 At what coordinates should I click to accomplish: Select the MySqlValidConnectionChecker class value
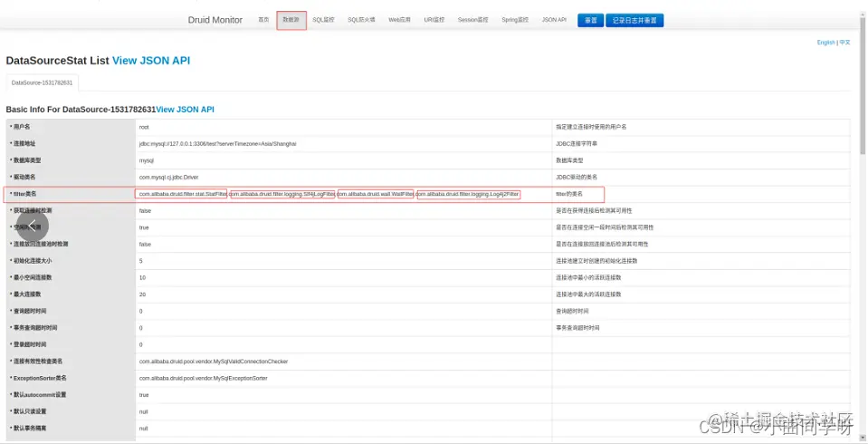[214, 362]
